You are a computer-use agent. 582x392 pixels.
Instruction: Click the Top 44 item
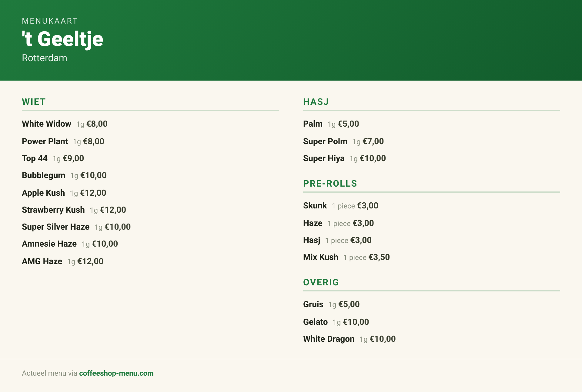pyautogui.click(x=35, y=158)
